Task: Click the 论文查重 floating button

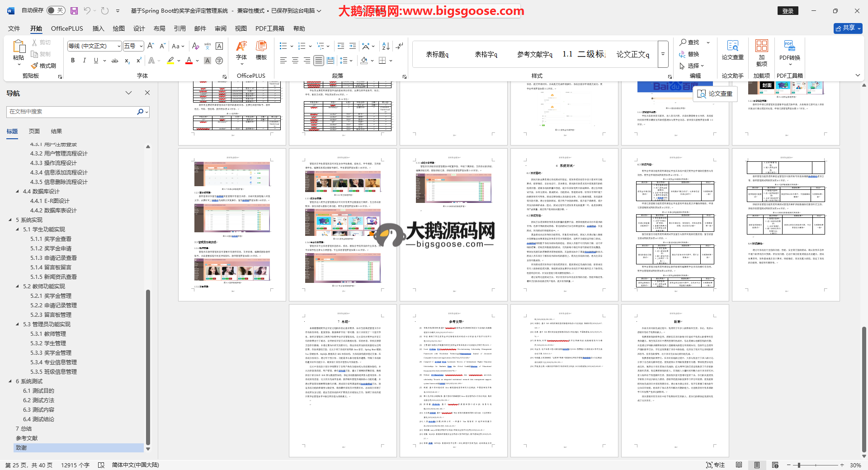Action: coord(715,94)
